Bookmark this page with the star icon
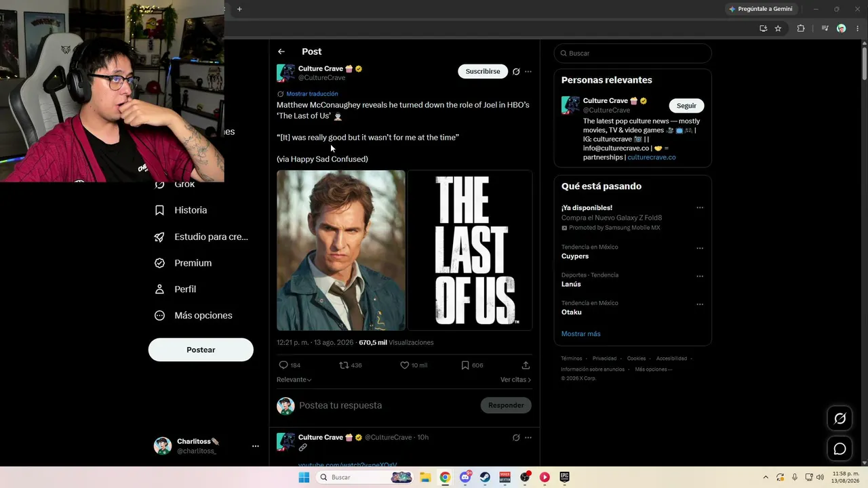 (778, 28)
